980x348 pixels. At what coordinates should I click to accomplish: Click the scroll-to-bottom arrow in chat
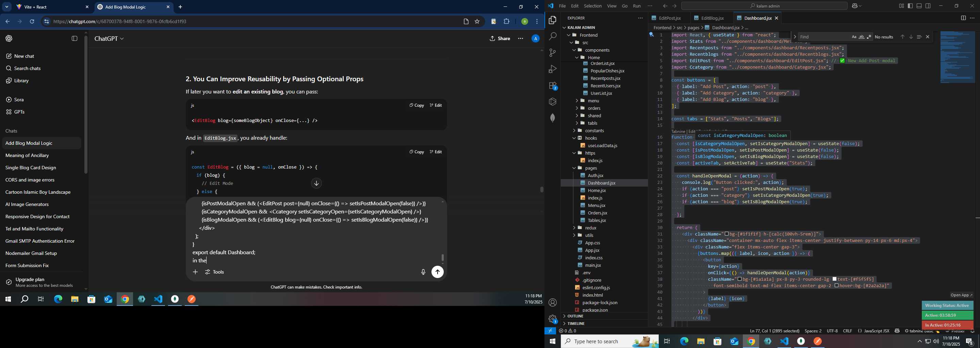click(x=316, y=184)
